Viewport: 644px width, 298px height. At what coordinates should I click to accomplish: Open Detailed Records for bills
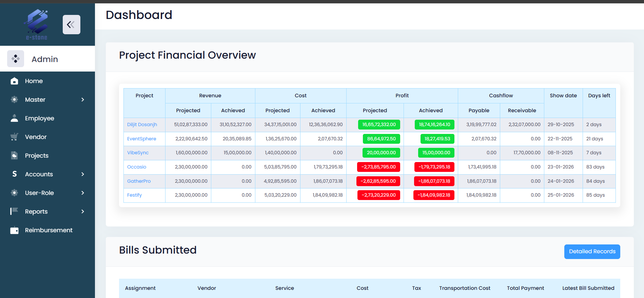(592, 252)
